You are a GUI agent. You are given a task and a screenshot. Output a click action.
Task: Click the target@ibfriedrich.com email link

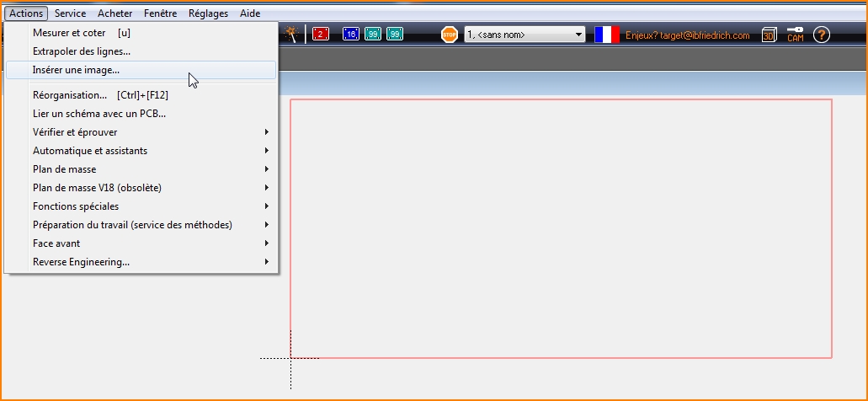click(687, 35)
